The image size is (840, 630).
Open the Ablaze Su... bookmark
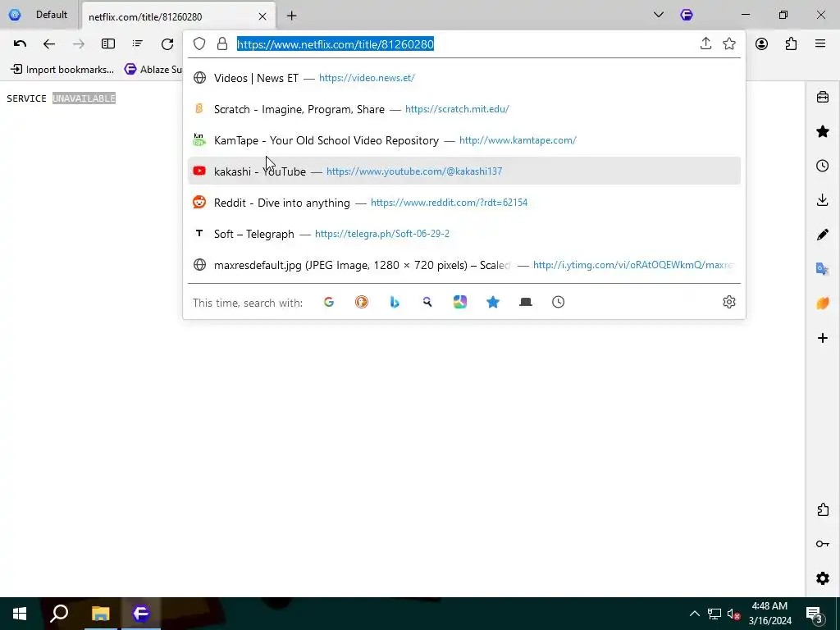click(153, 69)
